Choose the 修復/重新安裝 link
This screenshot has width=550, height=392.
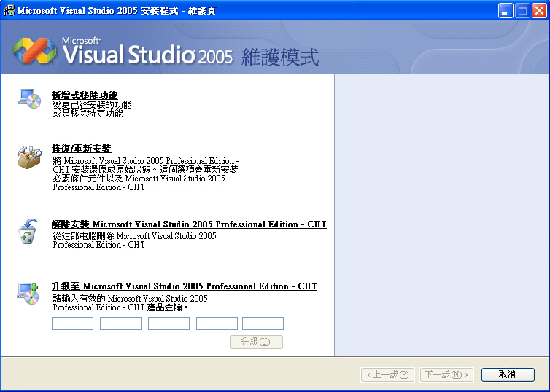click(82, 149)
